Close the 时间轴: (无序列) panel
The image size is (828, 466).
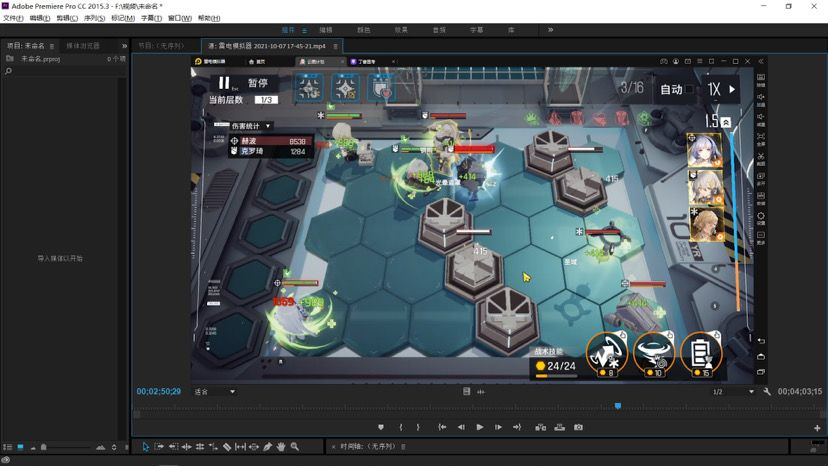(x=333, y=447)
